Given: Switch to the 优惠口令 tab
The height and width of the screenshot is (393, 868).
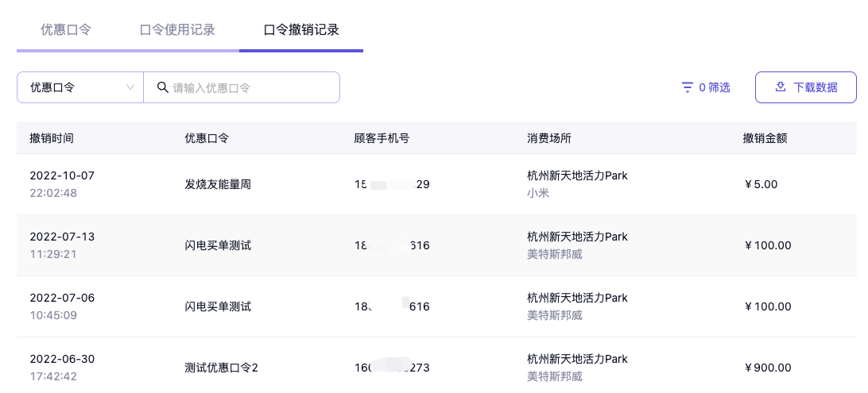Looking at the screenshot, I should (x=66, y=30).
